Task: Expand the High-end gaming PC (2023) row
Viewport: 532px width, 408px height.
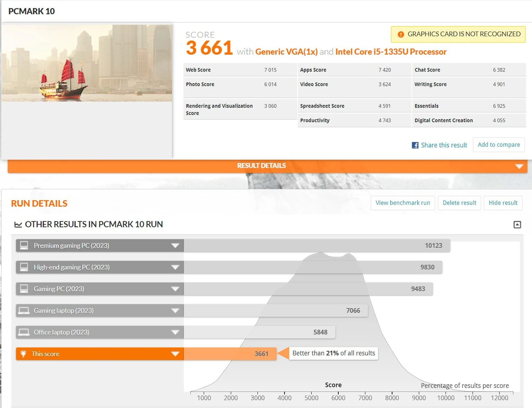Action: (x=175, y=267)
